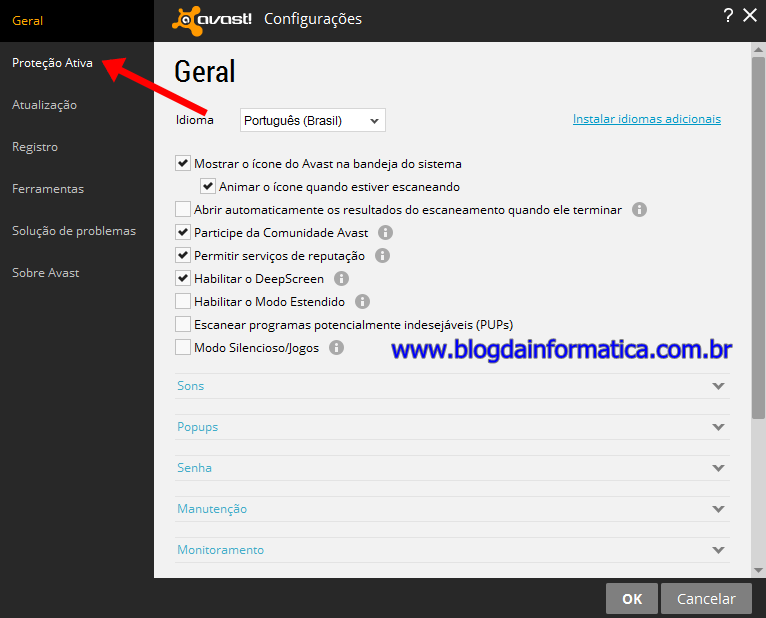
Task: Enable Habilitar o Modo Estendido checkbox
Action: pos(183,301)
